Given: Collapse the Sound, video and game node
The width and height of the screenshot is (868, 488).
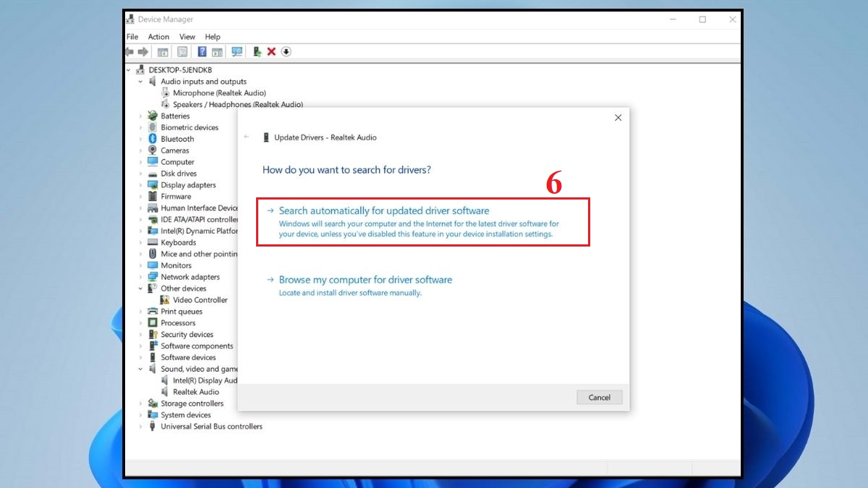Looking at the screenshot, I should 141,369.
